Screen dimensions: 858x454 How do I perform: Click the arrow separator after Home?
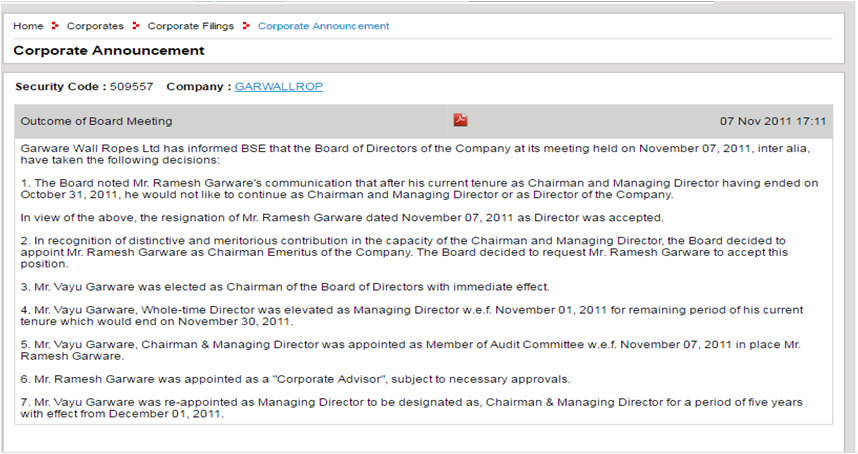56,26
